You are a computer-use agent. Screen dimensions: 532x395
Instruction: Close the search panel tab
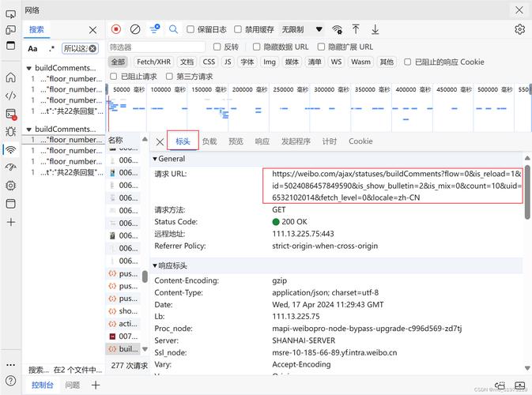pyautogui.click(x=92, y=30)
